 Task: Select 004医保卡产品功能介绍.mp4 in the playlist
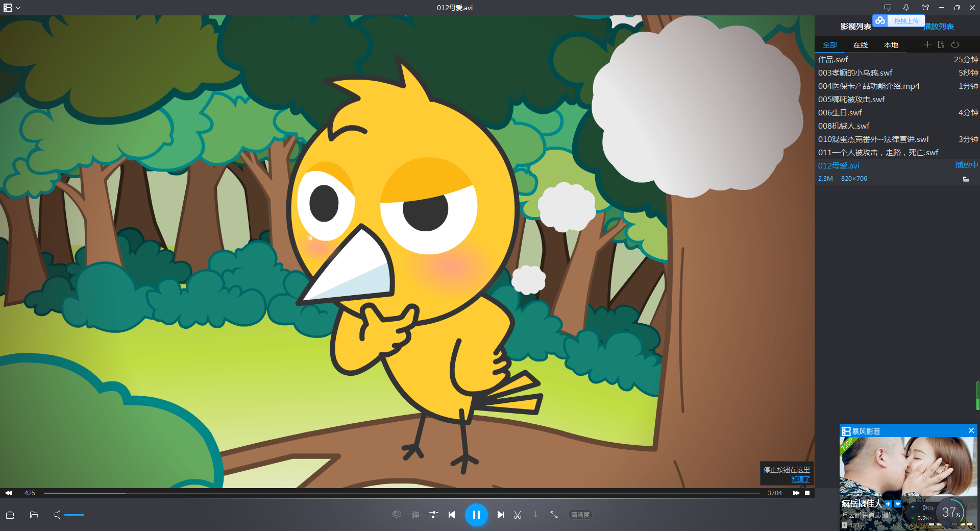pyautogui.click(x=897, y=86)
